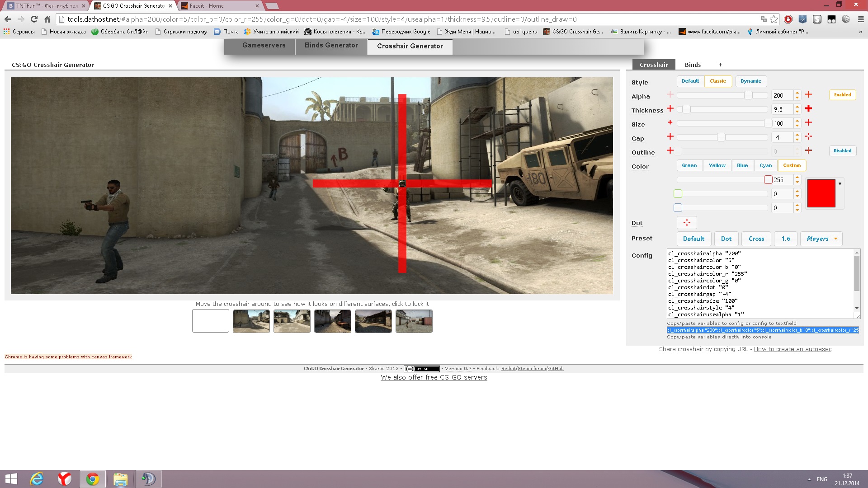Click the thick crosshair icon right of Thickness value
868x488 pixels.
[x=808, y=108]
